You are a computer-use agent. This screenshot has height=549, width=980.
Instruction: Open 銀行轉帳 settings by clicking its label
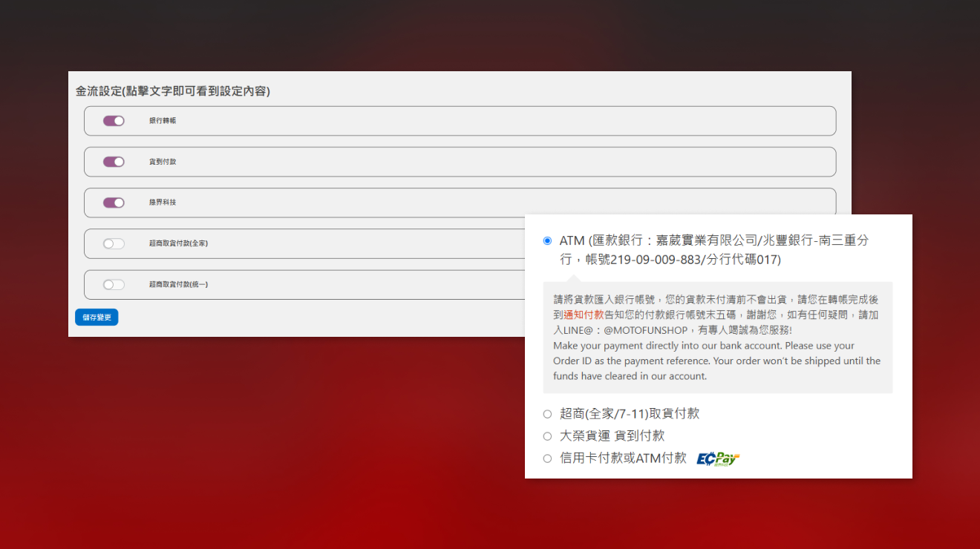163,121
